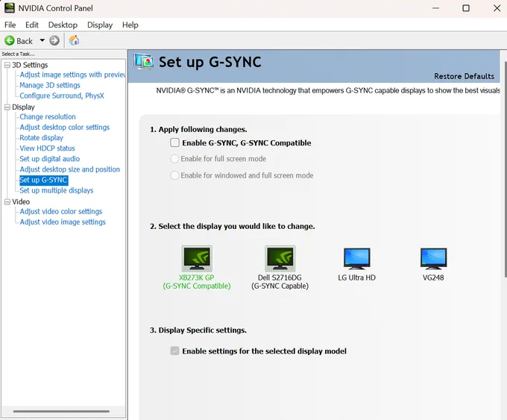Screen dimensions: 507x420
Task: Open View HDCP status task
Action: [x=47, y=148]
